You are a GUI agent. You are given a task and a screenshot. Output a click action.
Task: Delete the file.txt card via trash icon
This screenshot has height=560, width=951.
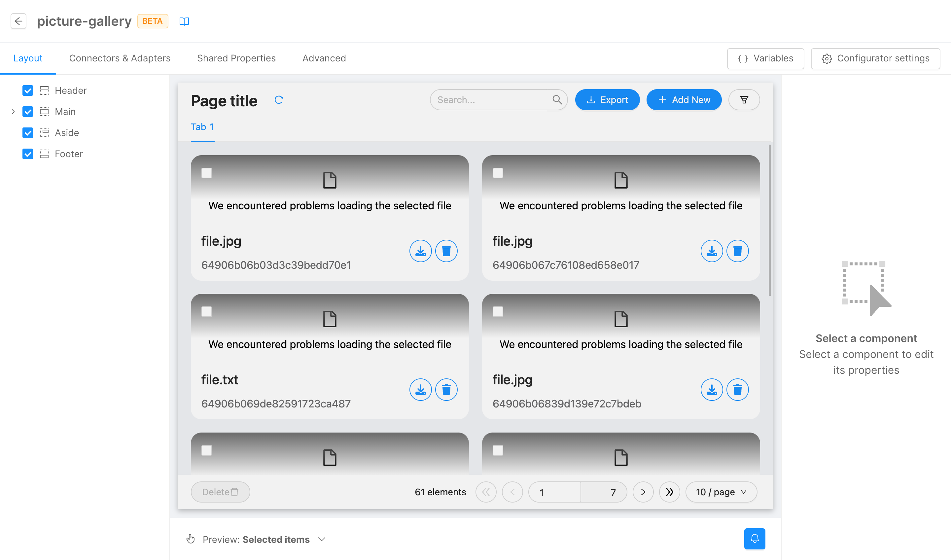pos(446,389)
